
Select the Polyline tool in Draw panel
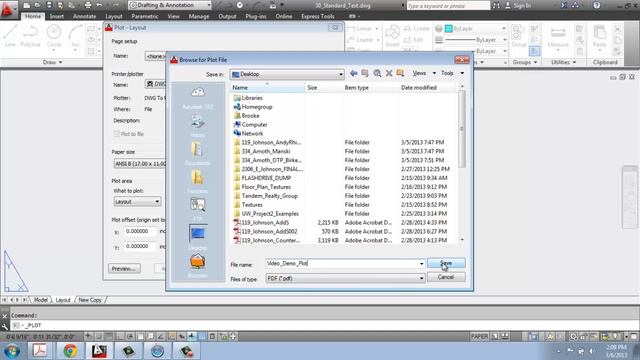point(31,36)
